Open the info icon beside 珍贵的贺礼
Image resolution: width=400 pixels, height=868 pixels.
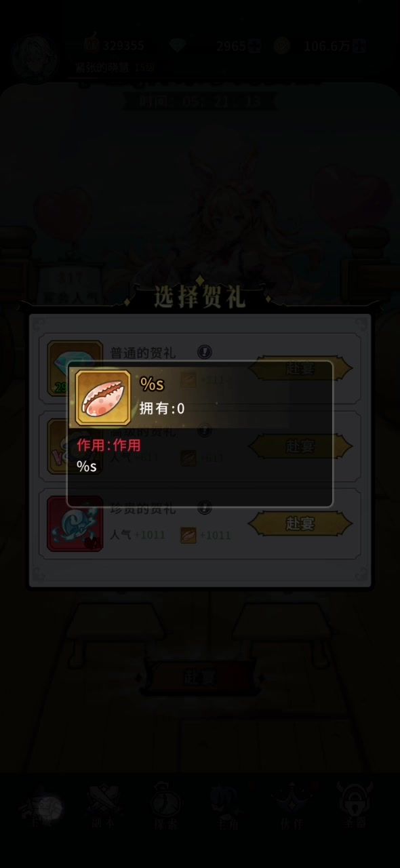(x=205, y=507)
